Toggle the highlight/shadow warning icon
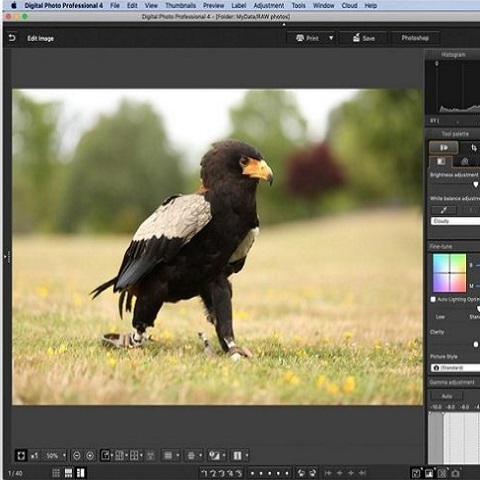Image resolution: width=480 pixels, height=480 pixels. tap(214, 455)
